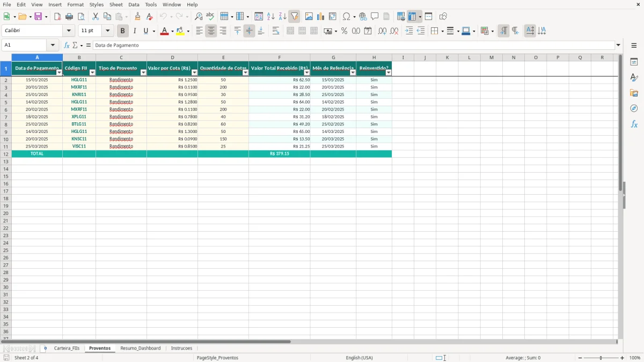Add a decimal place

[382, 31]
